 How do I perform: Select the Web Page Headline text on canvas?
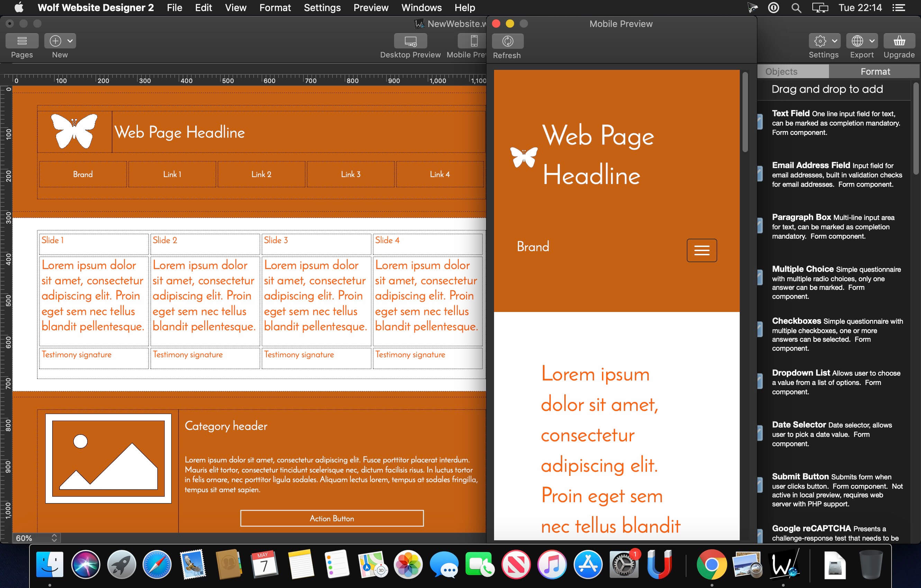(x=179, y=132)
